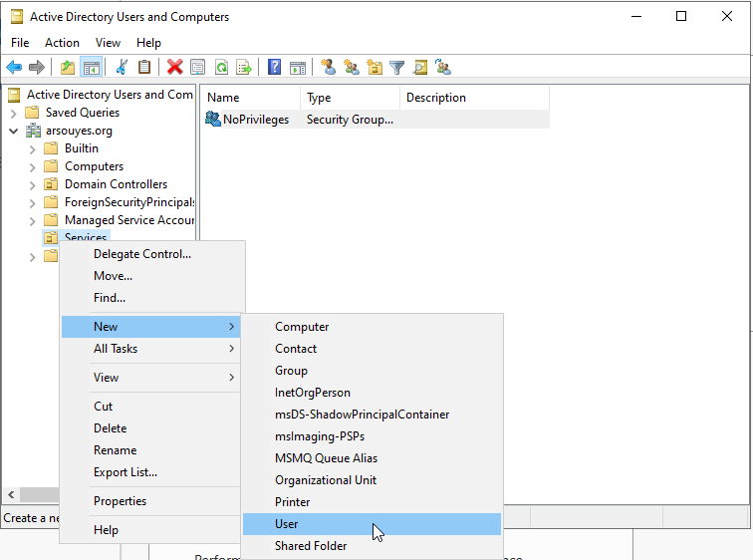Open the View menu in menu bar
The width and height of the screenshot is (753, 560).
pyautogui.click(x=108, y=43)
